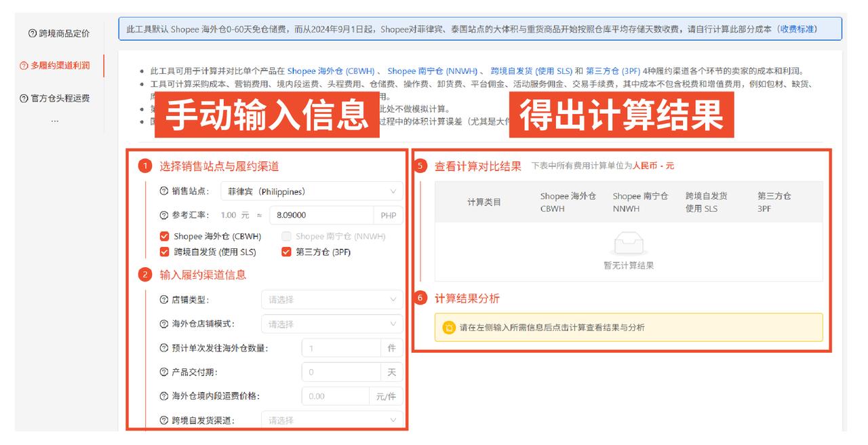868x445 pixels.
Task: Click the Shopee 南宁仓 NNWH column header
Action: pyautogui.click(x=641, y=202)
